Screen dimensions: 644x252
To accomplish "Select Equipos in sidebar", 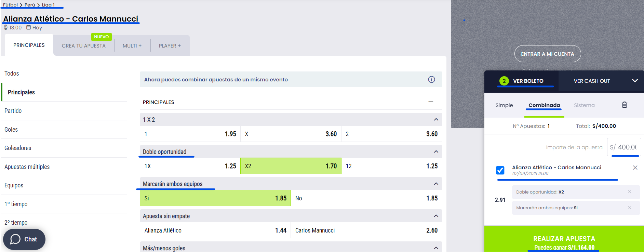I will coord(14,185).
